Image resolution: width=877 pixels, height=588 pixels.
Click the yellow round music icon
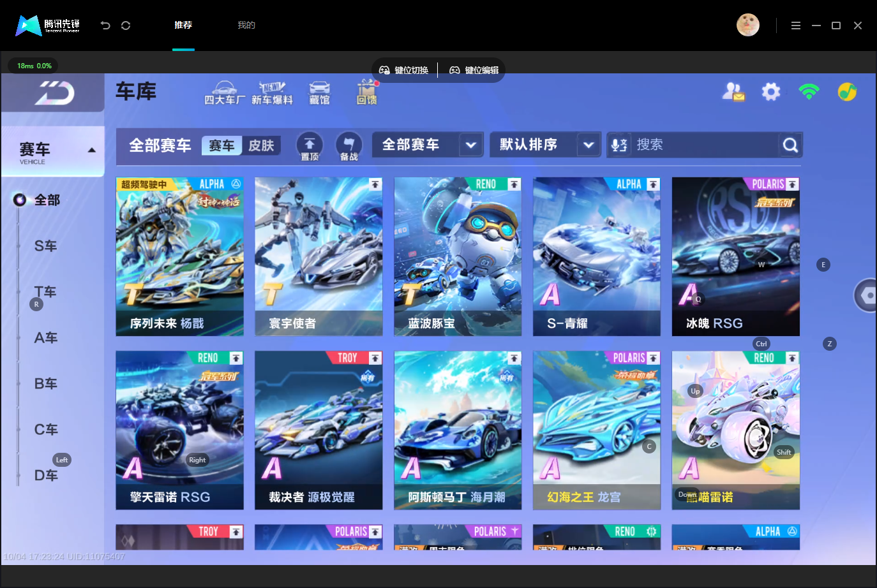(847, 92)
